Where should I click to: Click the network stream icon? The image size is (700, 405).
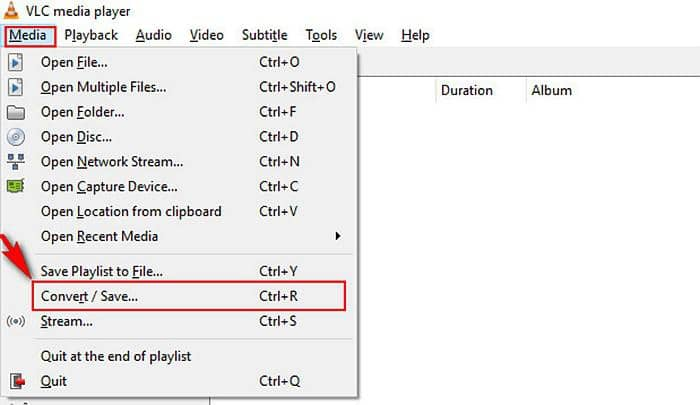click(x=16, y=162)
